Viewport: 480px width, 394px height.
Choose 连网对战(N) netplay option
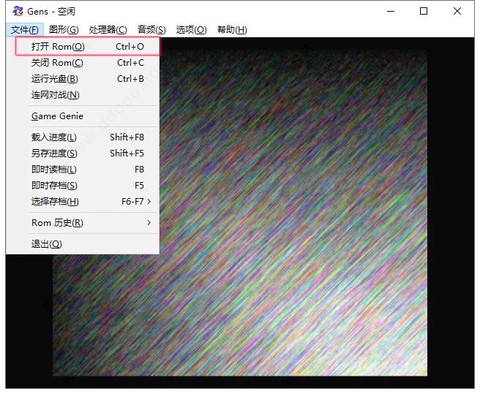[87, 95]
